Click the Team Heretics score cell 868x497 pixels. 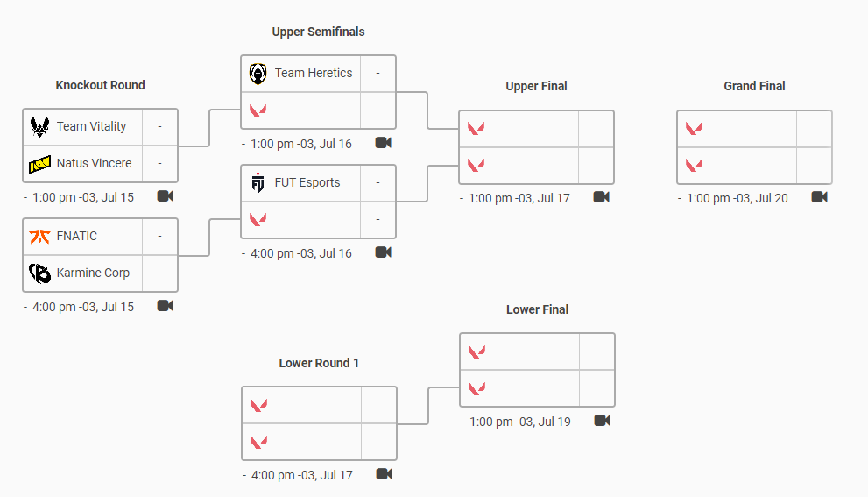378,74
